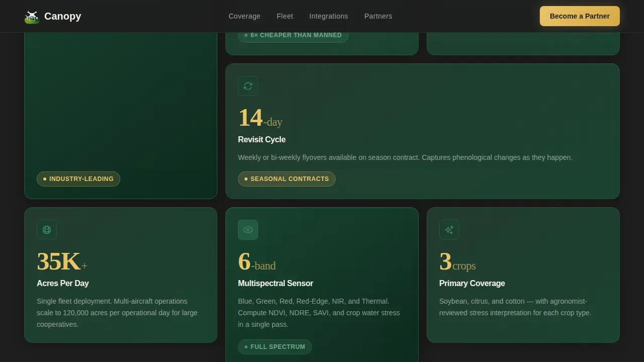Click the globe icon on Acres Per Day card
The image size is (644, 362).
pyautogui.click(x=47, y=230)
